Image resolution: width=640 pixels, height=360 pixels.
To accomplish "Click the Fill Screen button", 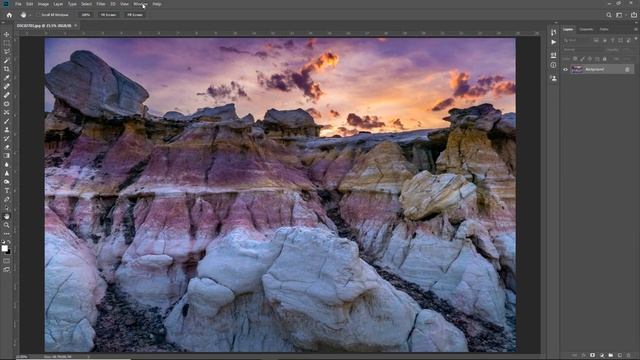I will pos(135,15).
